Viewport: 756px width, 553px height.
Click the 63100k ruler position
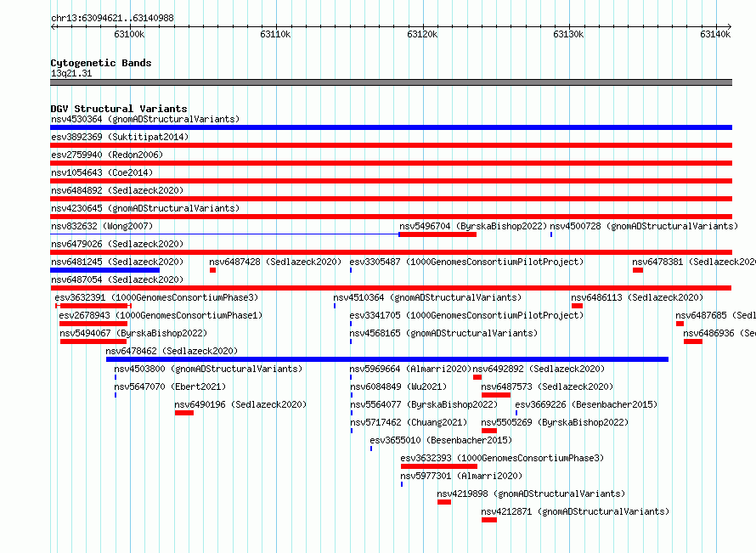pos(129,35)
